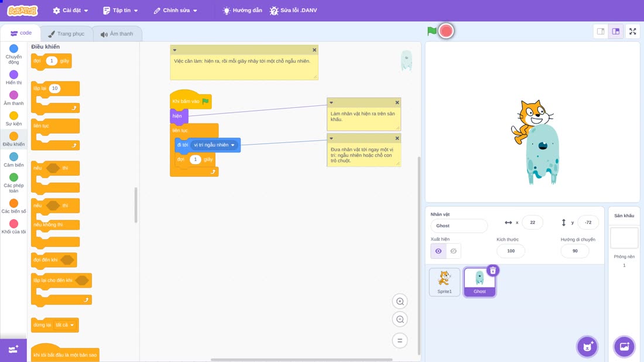
Task: Click the green flag to run
Action: pyautogui.click(x=431, y=31)
